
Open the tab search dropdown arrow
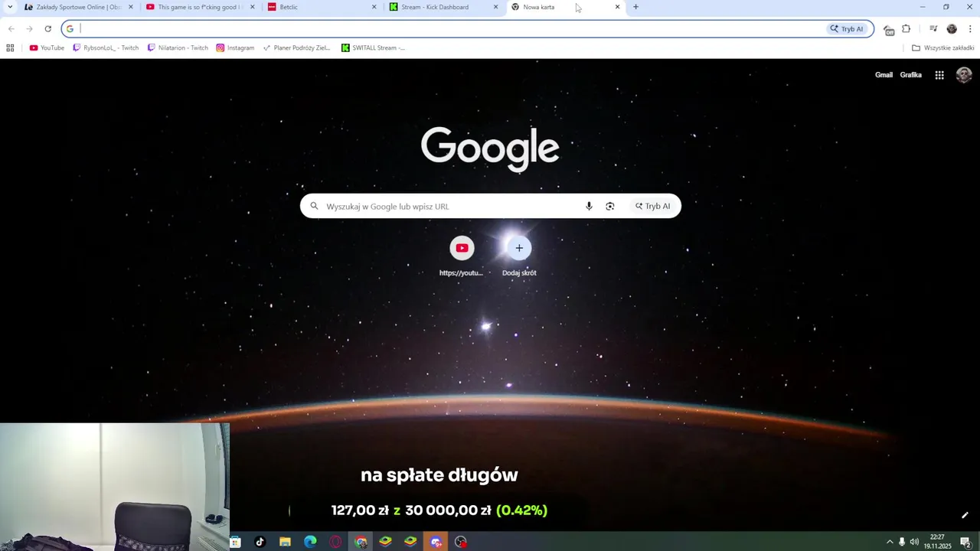[10, 7]
